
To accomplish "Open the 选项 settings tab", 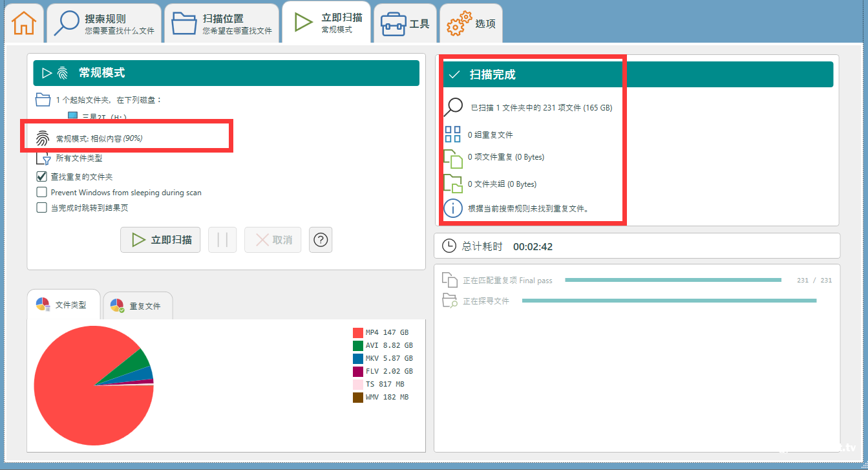I will (x=471, y=23).
